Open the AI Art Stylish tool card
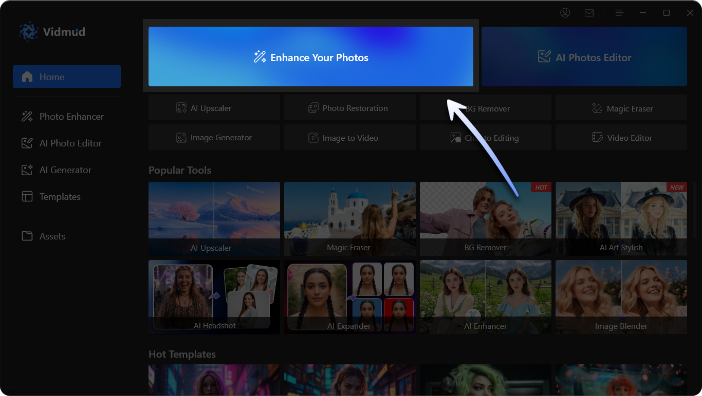702x396 pixels. coord(621,219)
